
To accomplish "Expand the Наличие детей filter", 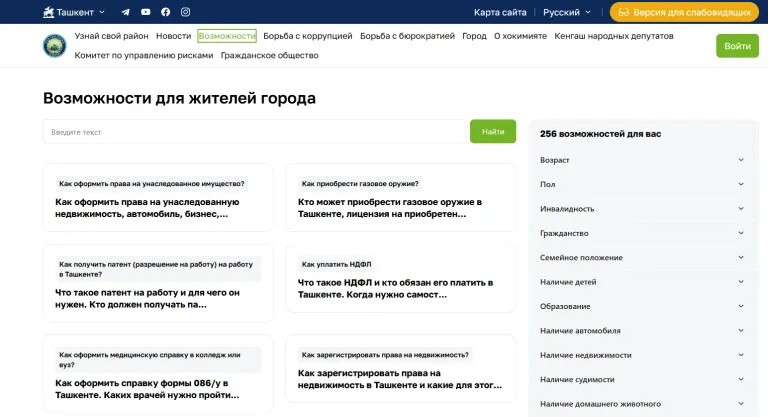I will 642,282.
